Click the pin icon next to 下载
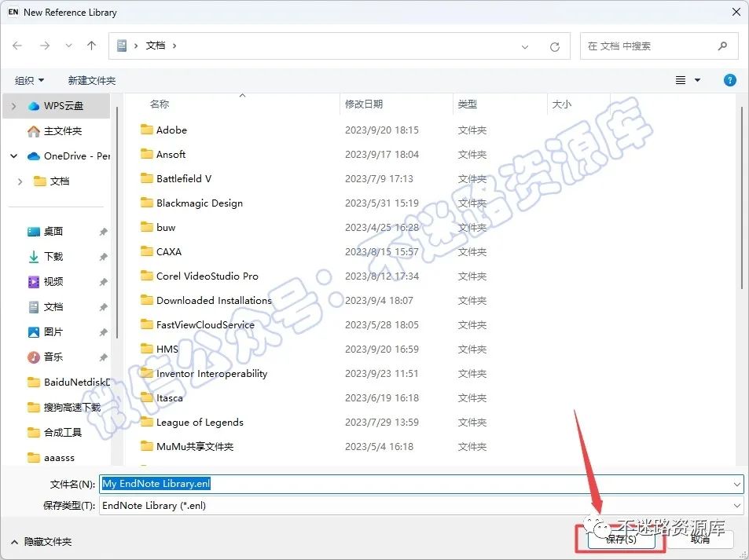The height and width of the screenshot is (560, 749). point(103,257)
